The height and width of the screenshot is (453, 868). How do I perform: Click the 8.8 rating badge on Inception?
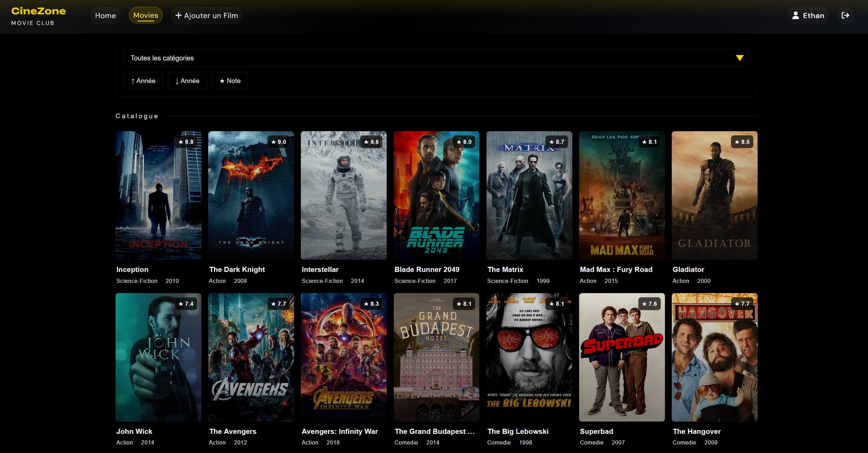[186, 142]
